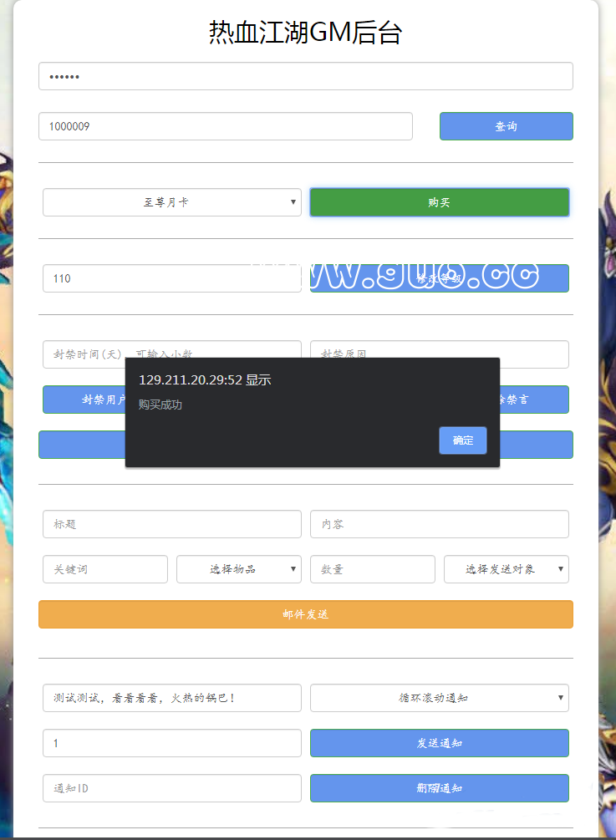Image resolution: width=616 pixels, height=840 pixels.
Task: Click the 热血江湖GM后台 page heading
Action: click(305, 32)
